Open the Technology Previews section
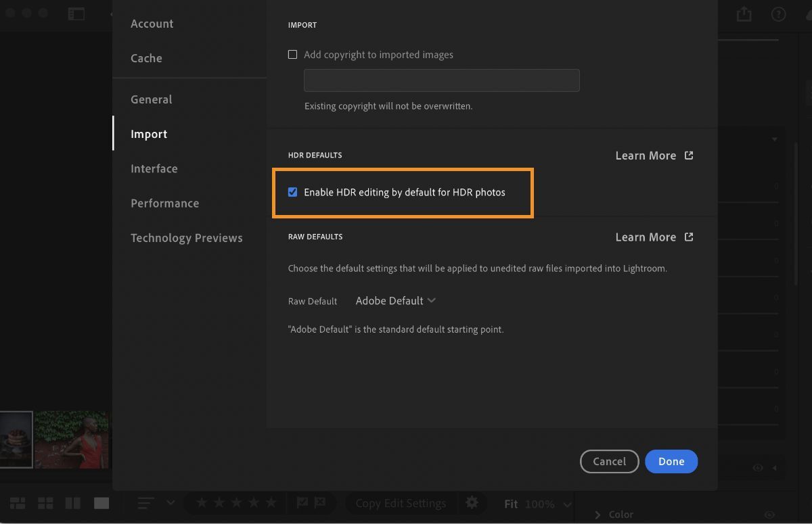 coord(187,238)
